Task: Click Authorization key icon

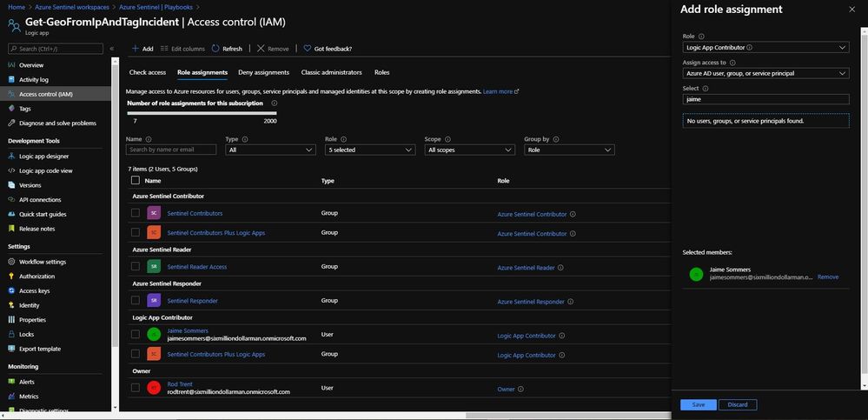Action: pyautogui.click(x=11, y=276)
